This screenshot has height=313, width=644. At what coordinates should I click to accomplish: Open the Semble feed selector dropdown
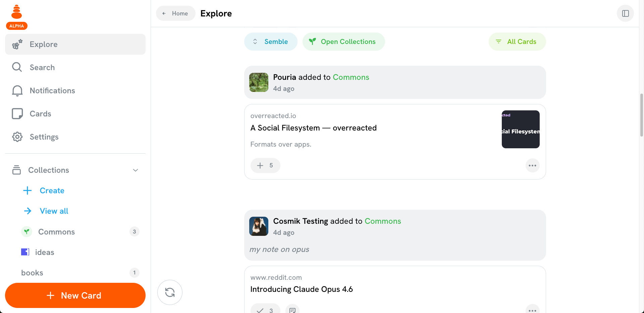point(271,42)
